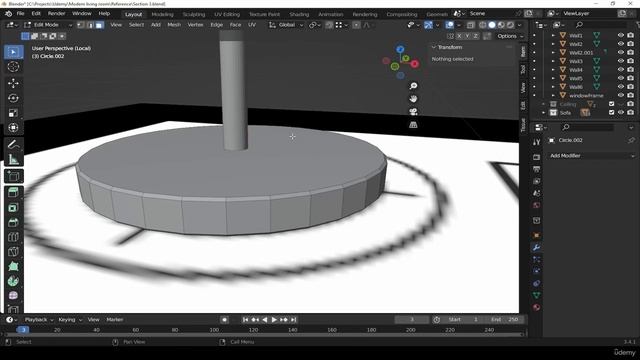Open the Item sidebar tab
The width and height of the screenshot is (640, 360).
(523, 52)
